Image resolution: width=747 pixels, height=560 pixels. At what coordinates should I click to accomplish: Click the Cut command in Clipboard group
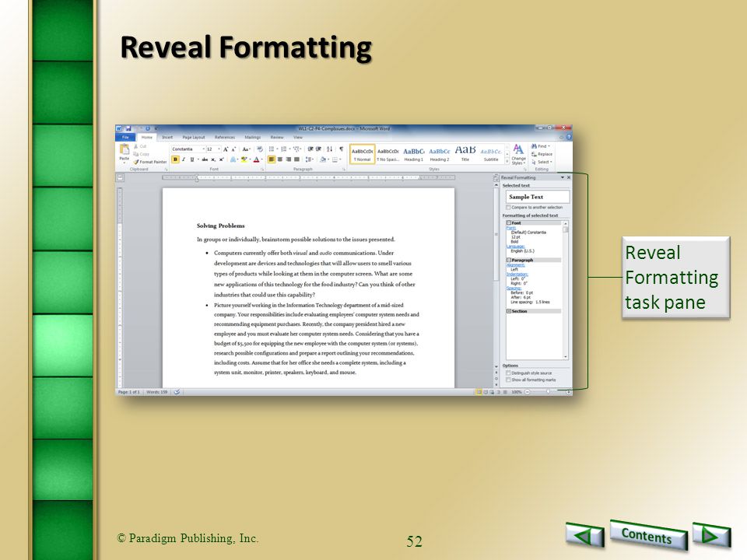click(141, 146)
